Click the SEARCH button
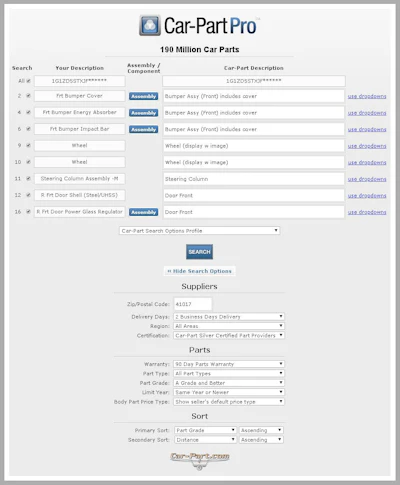The image size is (400, 485). [x=199, y=252]
